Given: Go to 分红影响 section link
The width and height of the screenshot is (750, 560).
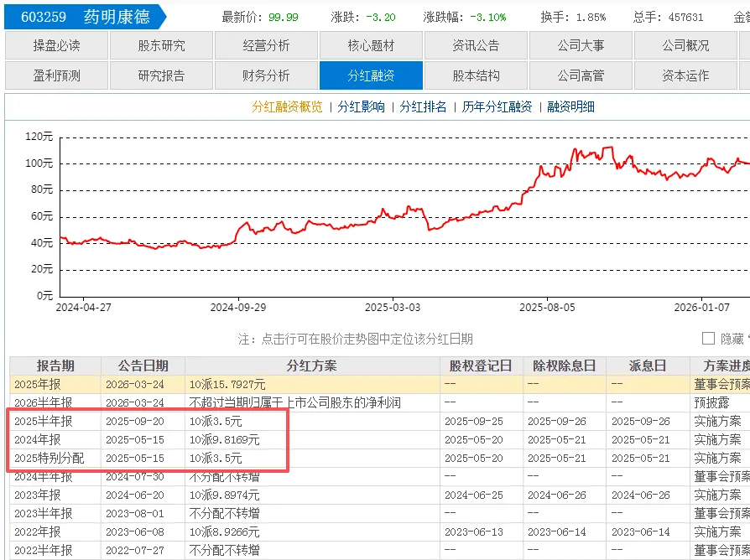Looking at the screenshot, I should [x=361, y=107].
